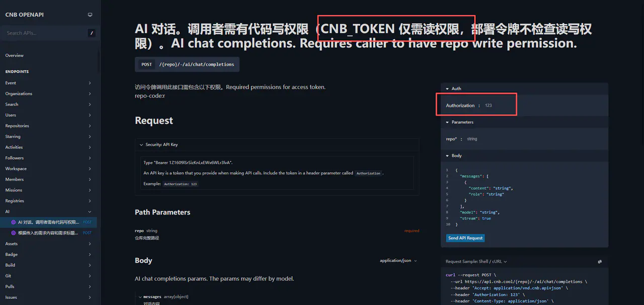Collapse the Body section in request panel
Viewport: 644px width, 305px height.
524,156
